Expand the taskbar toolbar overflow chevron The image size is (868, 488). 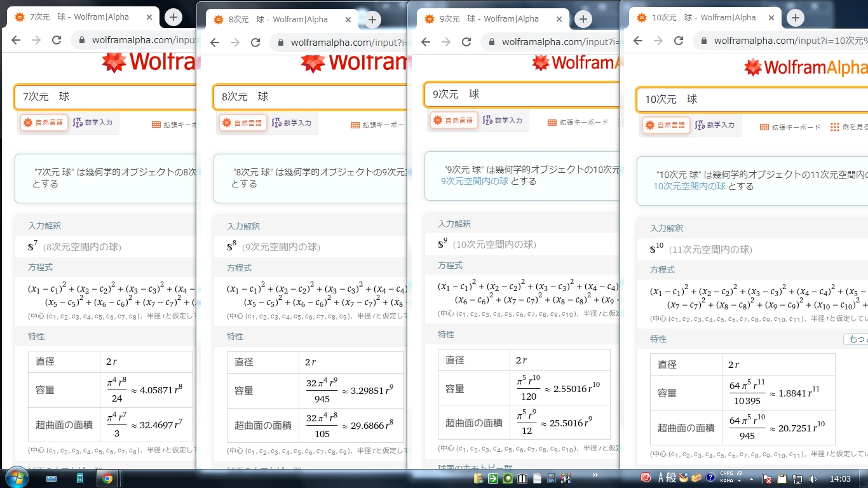[595, 475]
